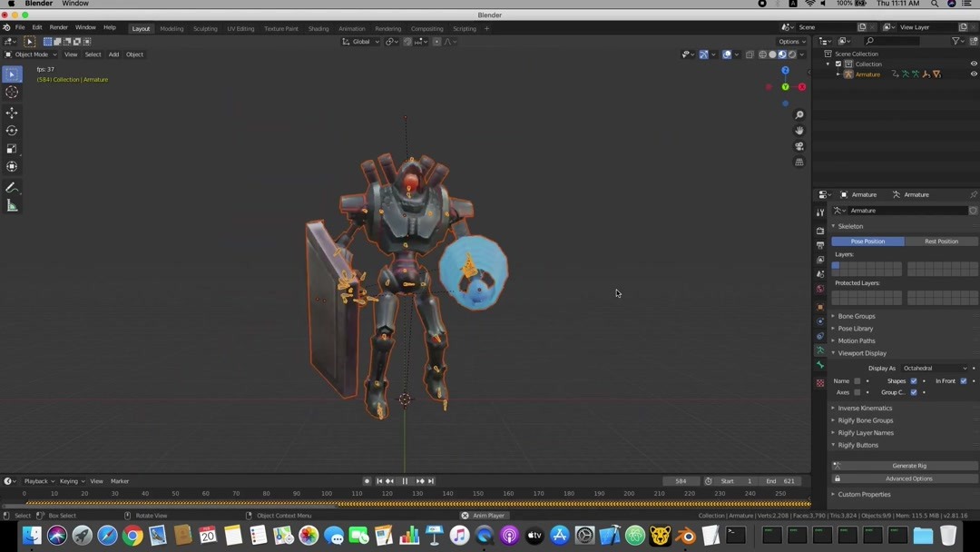Select the Rotate tool

tap(12, 131)
